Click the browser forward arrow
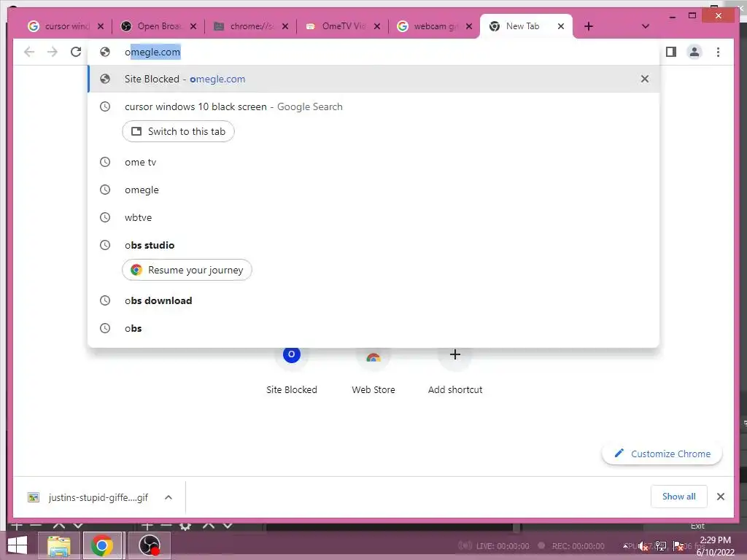 [x=53, y=52]
